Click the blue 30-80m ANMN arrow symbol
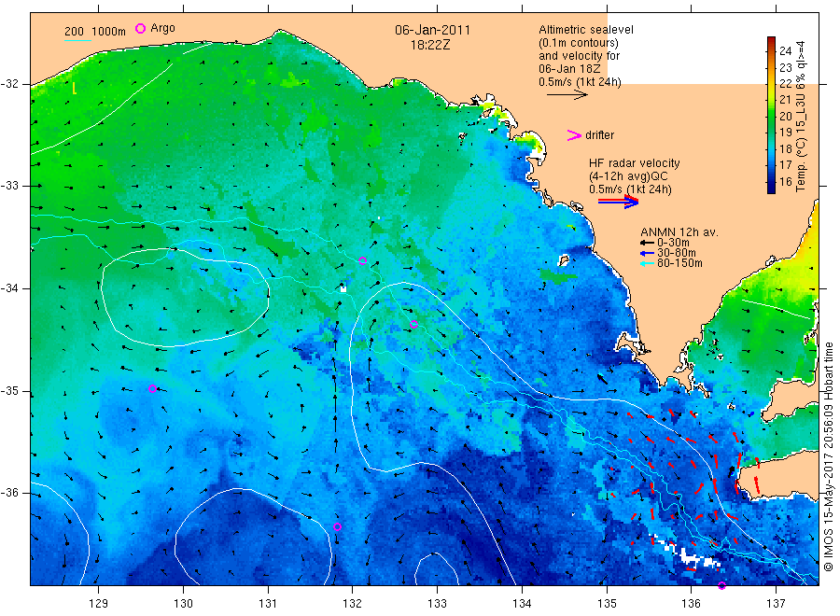 pos(647,253)
